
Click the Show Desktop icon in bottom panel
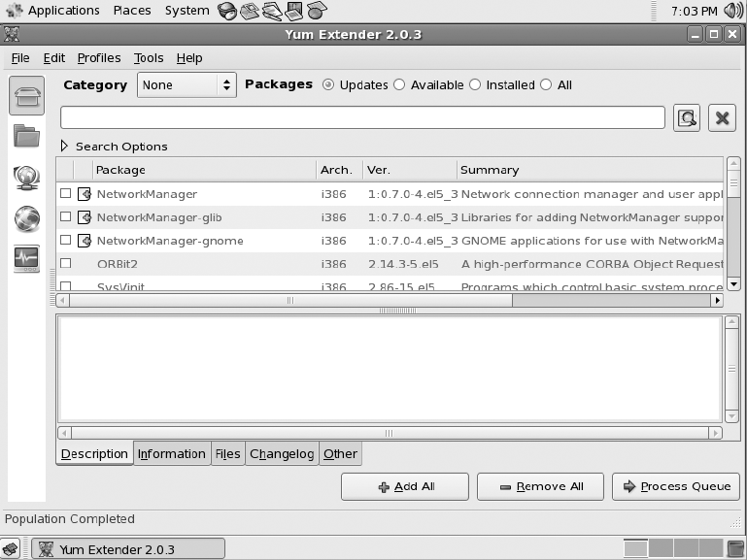pyautogui.click(x=10, y=549)
